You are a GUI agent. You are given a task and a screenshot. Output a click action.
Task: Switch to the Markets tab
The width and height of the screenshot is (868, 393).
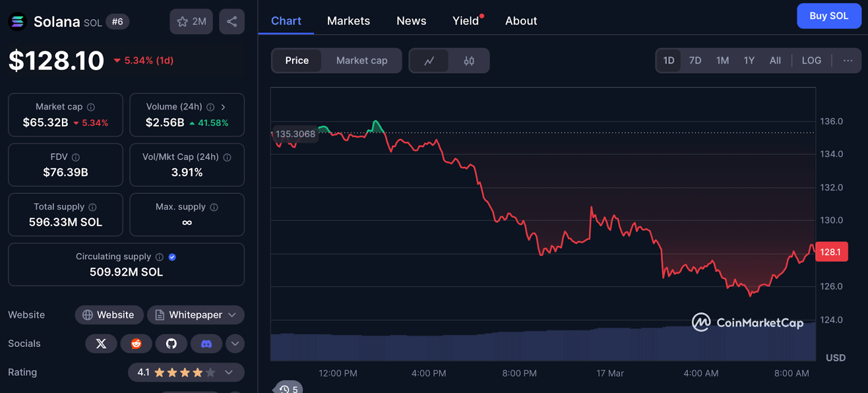348,21
